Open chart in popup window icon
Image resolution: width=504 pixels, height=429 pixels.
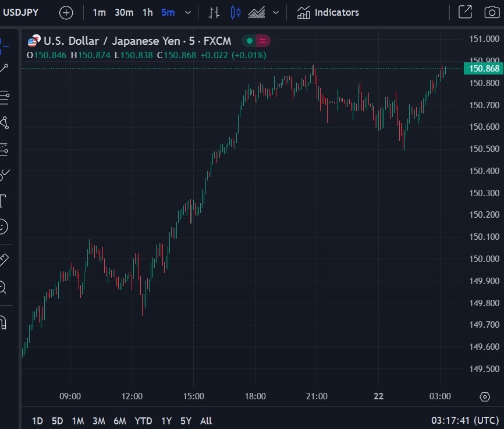(x=465, y=12)
